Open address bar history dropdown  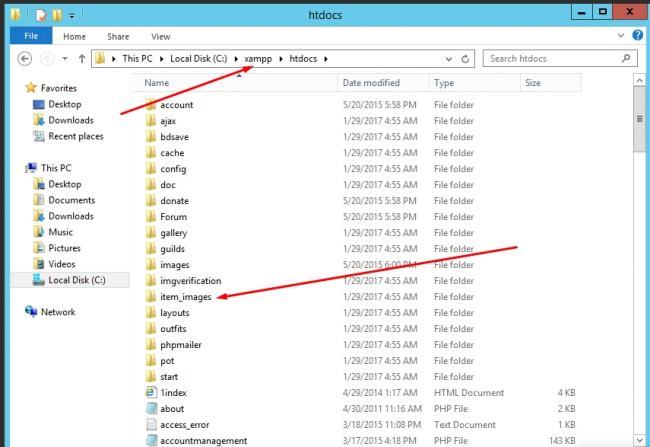(449, 59)
